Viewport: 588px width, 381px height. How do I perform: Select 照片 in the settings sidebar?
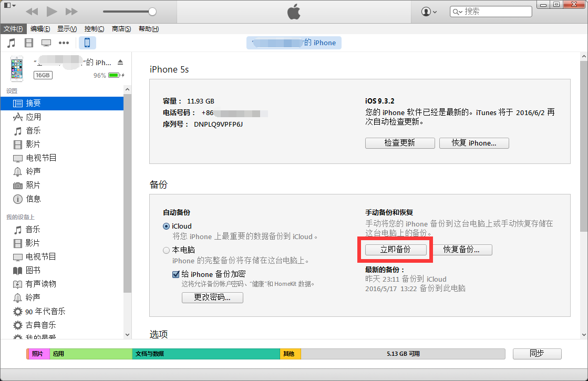(62, 186)
